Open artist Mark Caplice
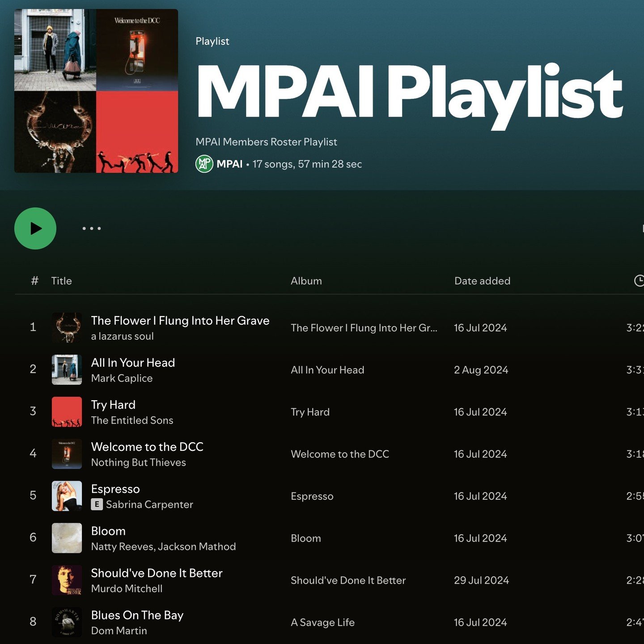 [x=122, y=378]
